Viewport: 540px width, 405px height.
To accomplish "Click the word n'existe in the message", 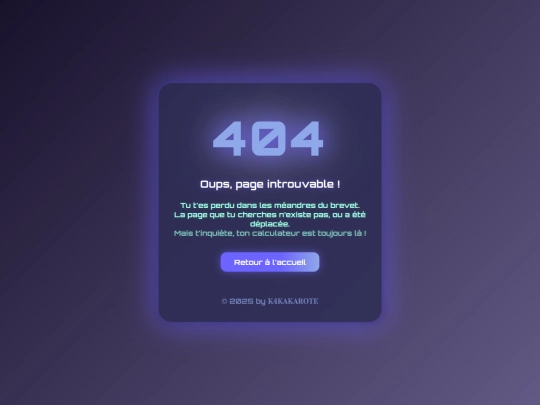I will point(295,215).
